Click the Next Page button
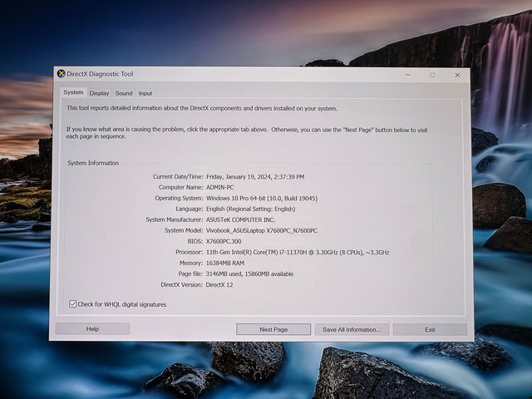Viewport: 532px width, 399px height. [x=273, y=329]
